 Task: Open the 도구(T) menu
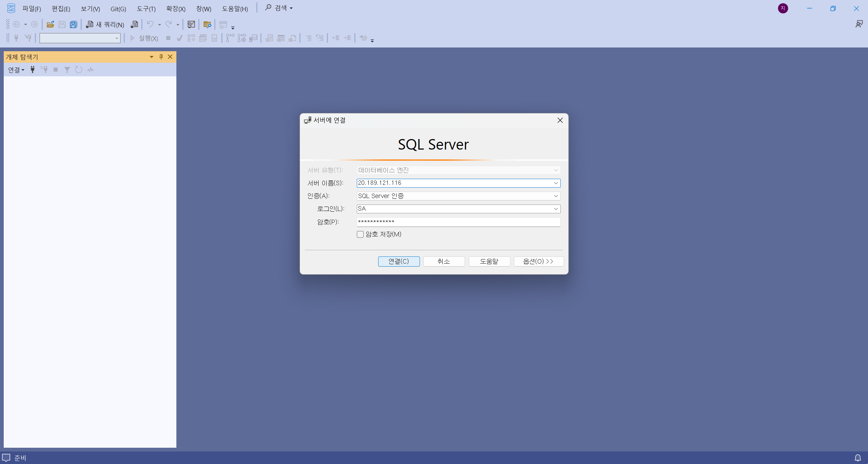pos(146,9)
